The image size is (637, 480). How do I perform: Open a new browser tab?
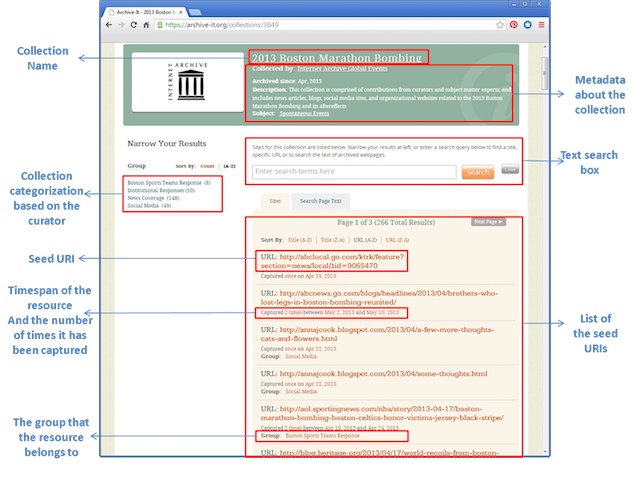195,12
